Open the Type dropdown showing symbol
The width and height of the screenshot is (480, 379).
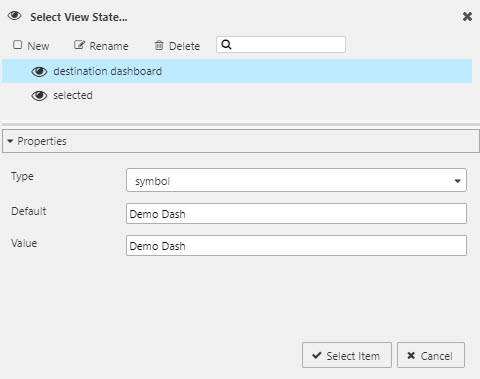click(x=296, y=180)
